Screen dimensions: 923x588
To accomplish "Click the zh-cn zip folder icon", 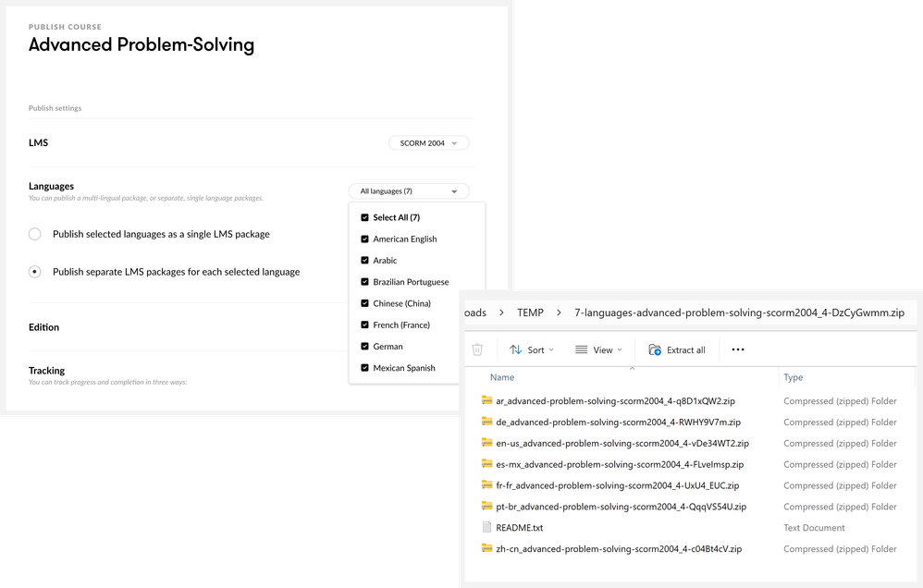I will pyautogui.click(x=487, y=549).
